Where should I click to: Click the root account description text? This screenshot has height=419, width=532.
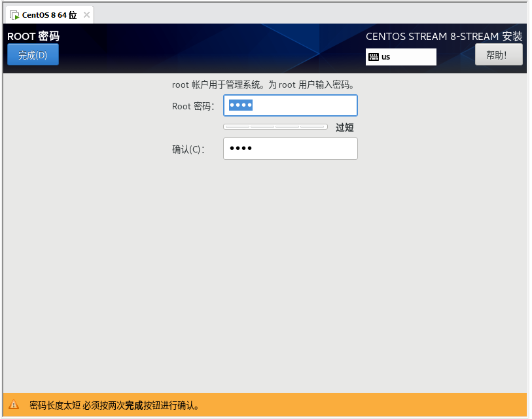263,85
